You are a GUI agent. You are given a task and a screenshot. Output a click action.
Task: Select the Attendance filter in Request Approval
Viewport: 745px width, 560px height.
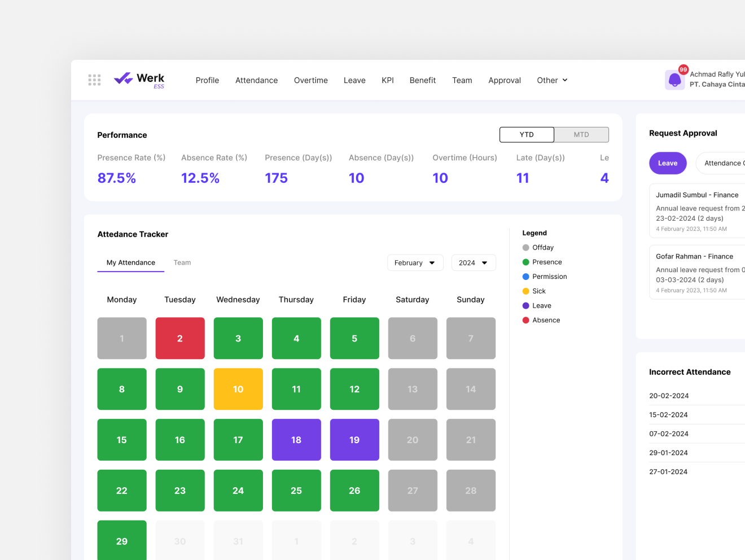(x=721, y=163)
